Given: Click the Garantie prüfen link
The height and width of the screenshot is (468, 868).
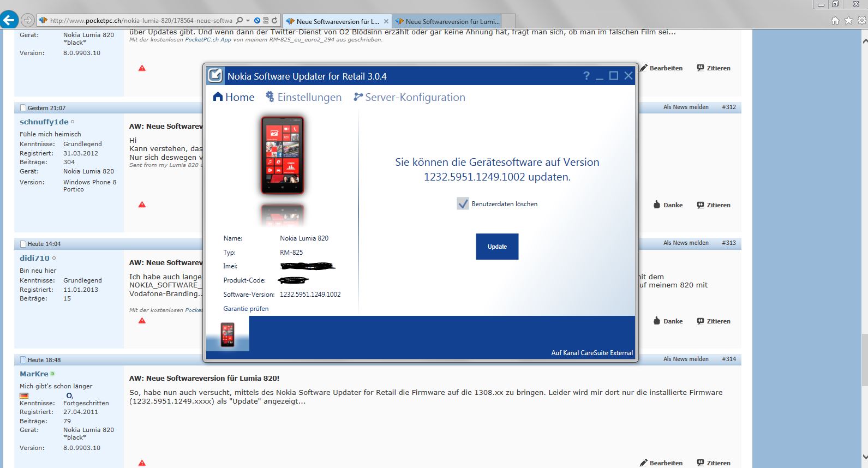Looking at the screenshot, I should coord(246,309).
